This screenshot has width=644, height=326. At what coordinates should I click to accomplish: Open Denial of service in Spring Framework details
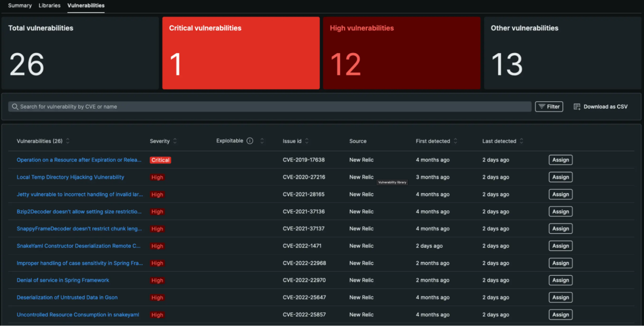pos(62,280)
